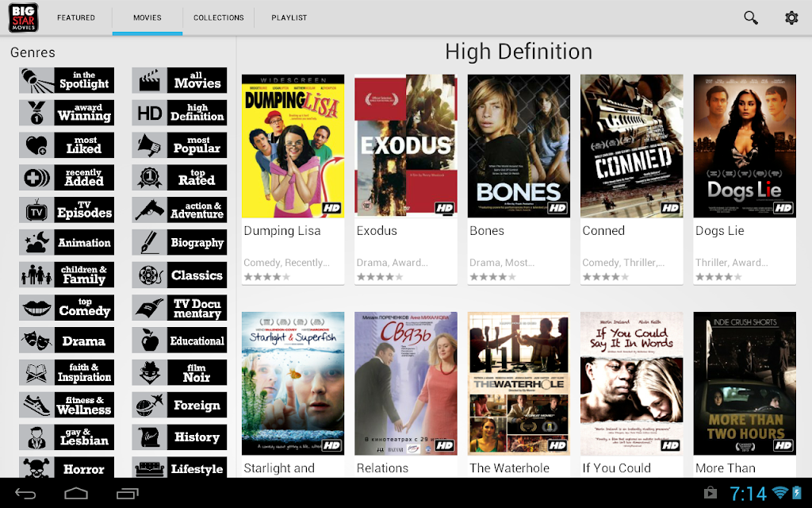Open Top Comedy lips genre

point(67,307)
